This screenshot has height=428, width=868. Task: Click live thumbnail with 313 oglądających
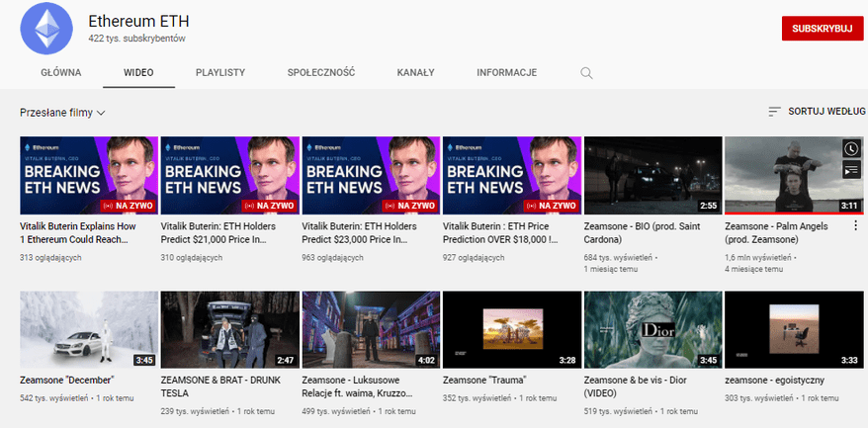[x=89, y=176]
